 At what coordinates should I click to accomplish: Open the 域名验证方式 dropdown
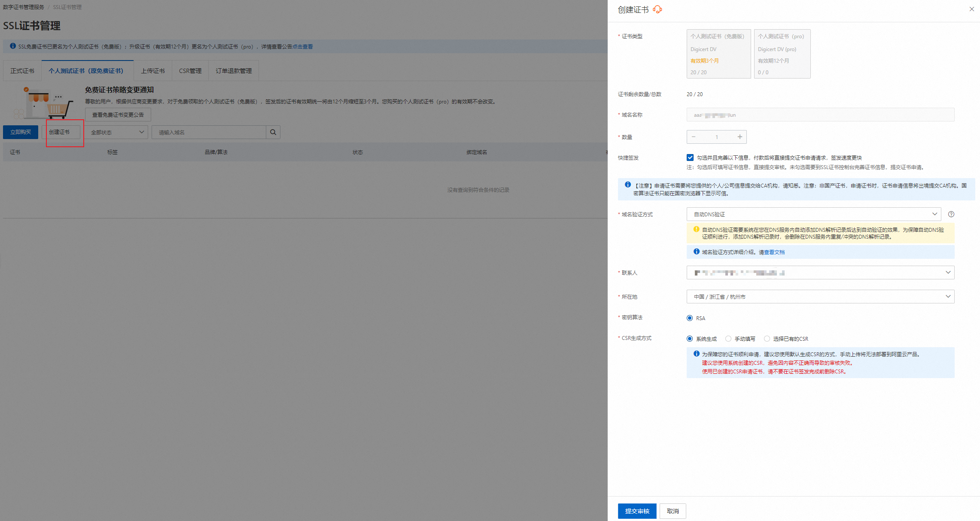tap(813, 214)
